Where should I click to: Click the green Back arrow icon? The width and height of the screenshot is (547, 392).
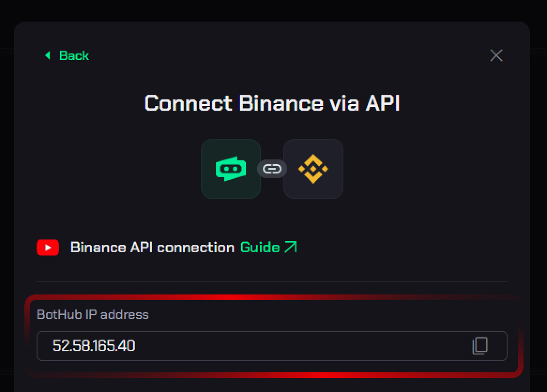[47, 56]
